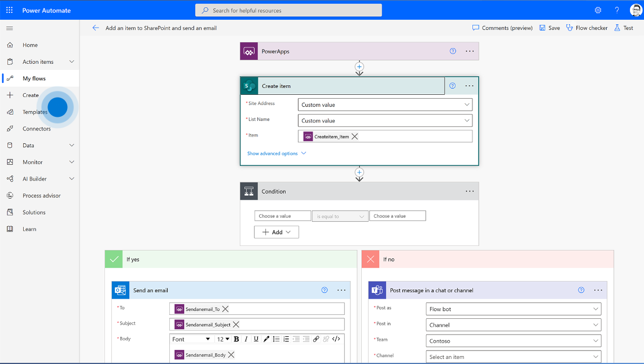Open the Font dropdown in body editor
Image resolution: width=644 pixels, height=364 pixels.
click(191, 339)
